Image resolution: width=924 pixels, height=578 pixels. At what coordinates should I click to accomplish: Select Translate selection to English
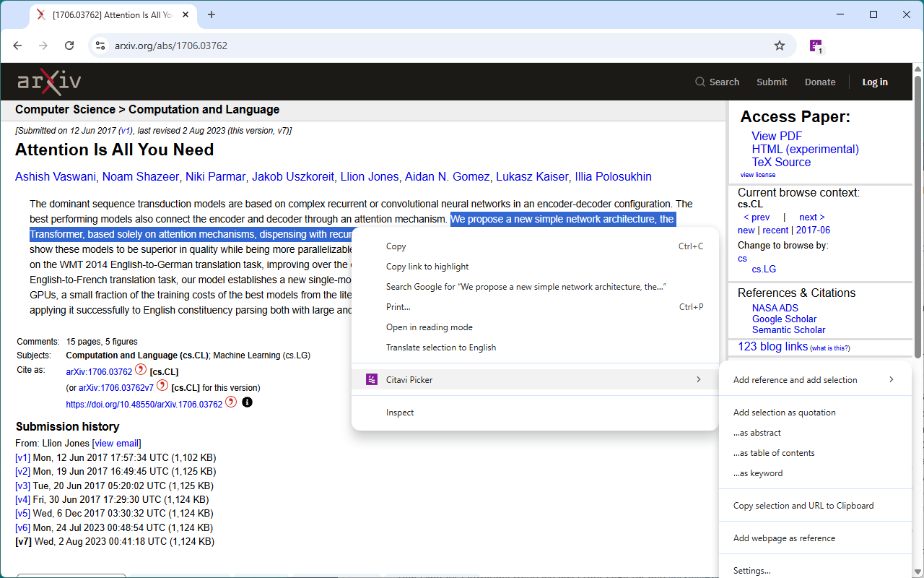tap(535, 348)
